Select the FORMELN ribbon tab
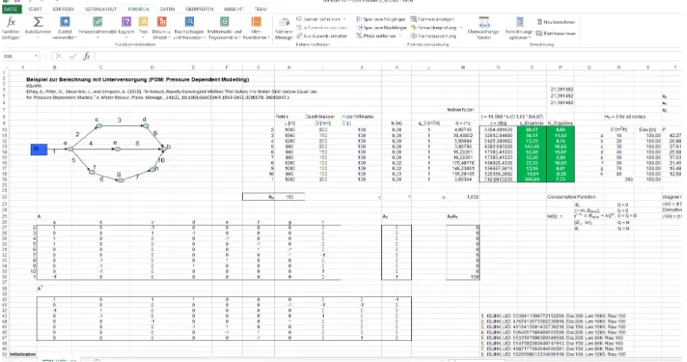Viewport: 687px width, 362px height. tap(138, 9)
